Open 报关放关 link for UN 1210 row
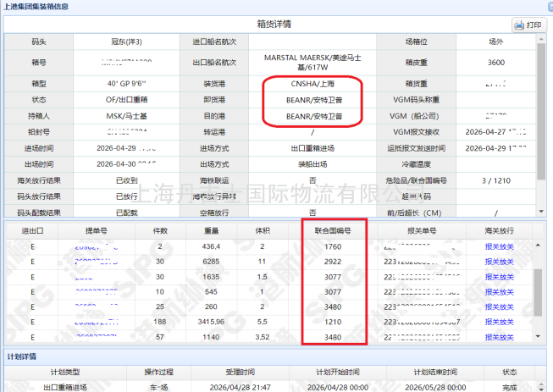The height and width of the screenshot is (392, 553). pos(499,322)
